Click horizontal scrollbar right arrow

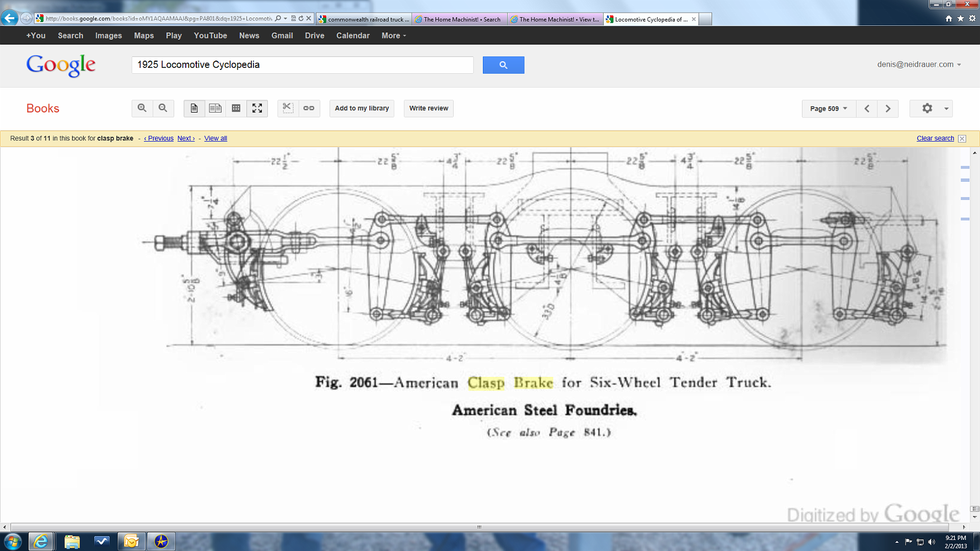coord(963,527)
